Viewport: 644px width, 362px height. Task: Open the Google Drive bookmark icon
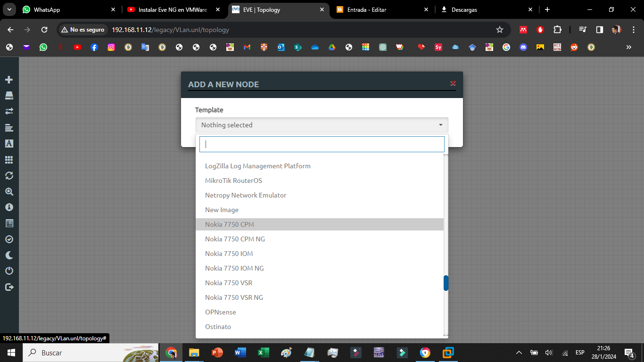332,47
